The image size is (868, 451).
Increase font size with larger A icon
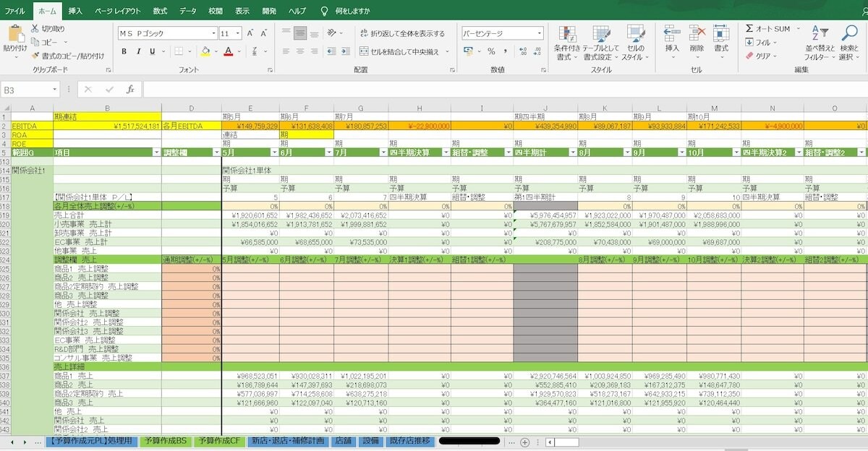tap(250, 33)
